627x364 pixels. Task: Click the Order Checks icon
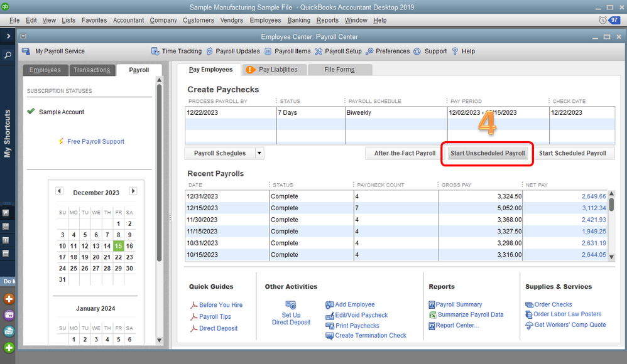pos(529,305)
